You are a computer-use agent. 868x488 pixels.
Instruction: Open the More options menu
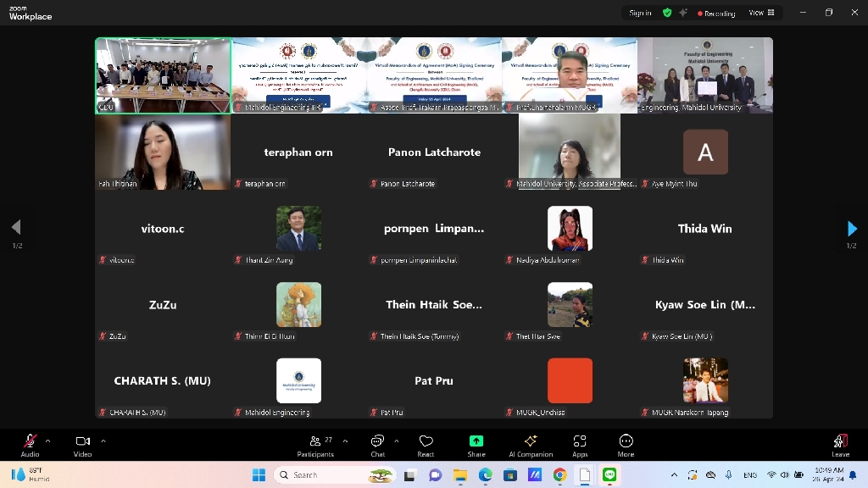coord(626,444)
